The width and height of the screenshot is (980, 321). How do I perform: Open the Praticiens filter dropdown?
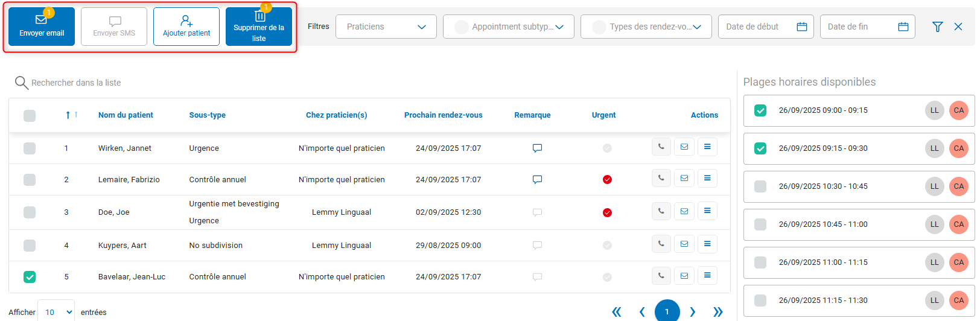386,27
